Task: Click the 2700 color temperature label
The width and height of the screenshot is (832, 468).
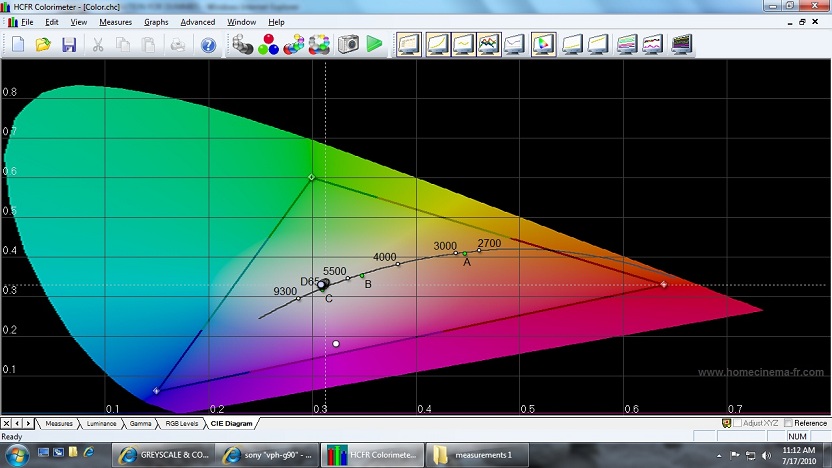Action: [489, 243]
